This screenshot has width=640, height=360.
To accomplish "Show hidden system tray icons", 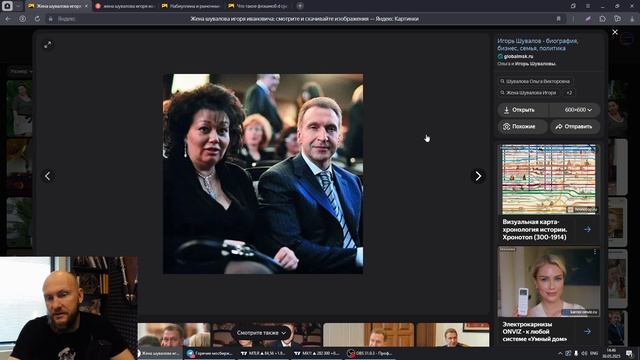I will (560, 353).
